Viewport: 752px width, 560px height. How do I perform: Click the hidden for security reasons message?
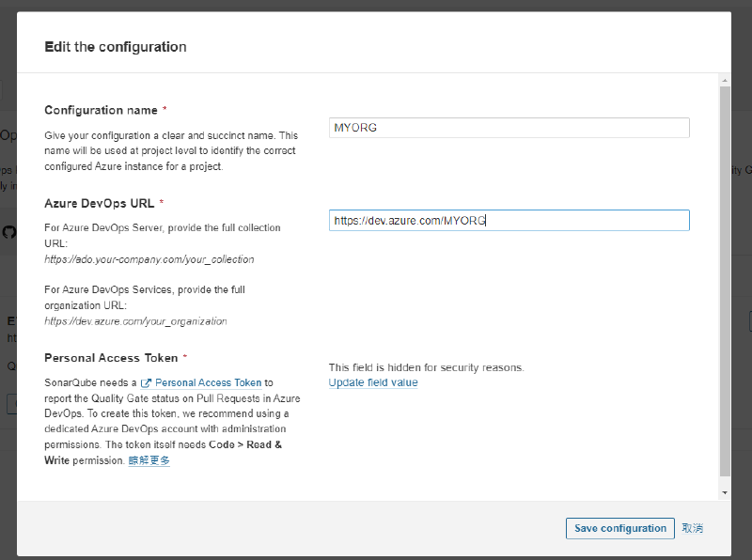click(x=426, y=367)
